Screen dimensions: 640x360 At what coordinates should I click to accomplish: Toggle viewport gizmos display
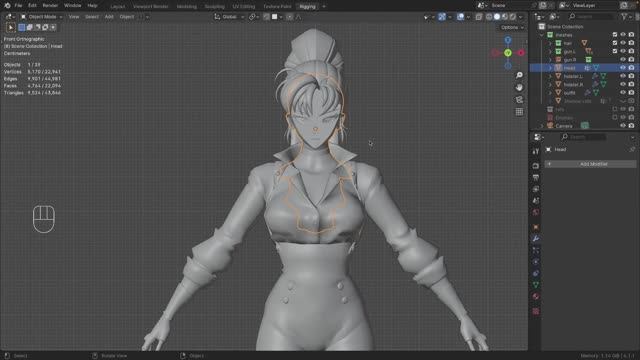pos(442,17)
